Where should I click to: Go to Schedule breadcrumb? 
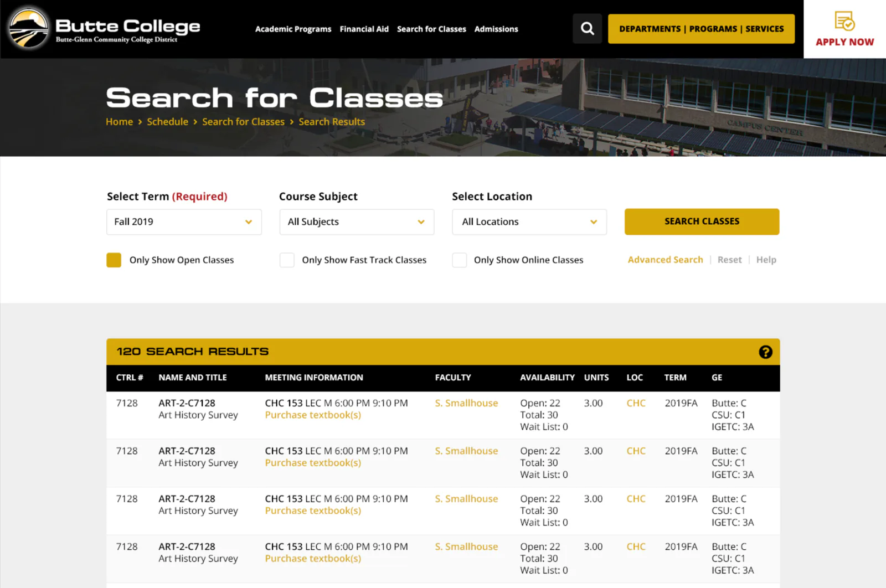pos(167,122)
